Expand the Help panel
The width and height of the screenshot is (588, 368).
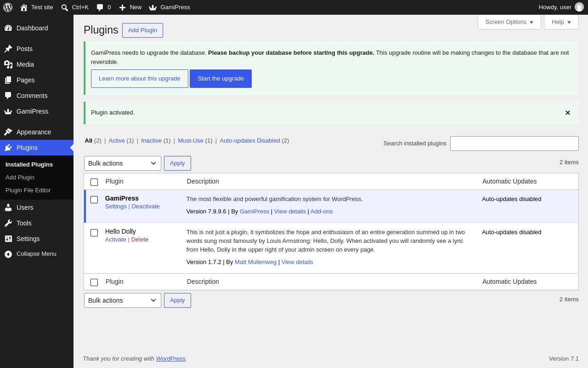(561, 22)
